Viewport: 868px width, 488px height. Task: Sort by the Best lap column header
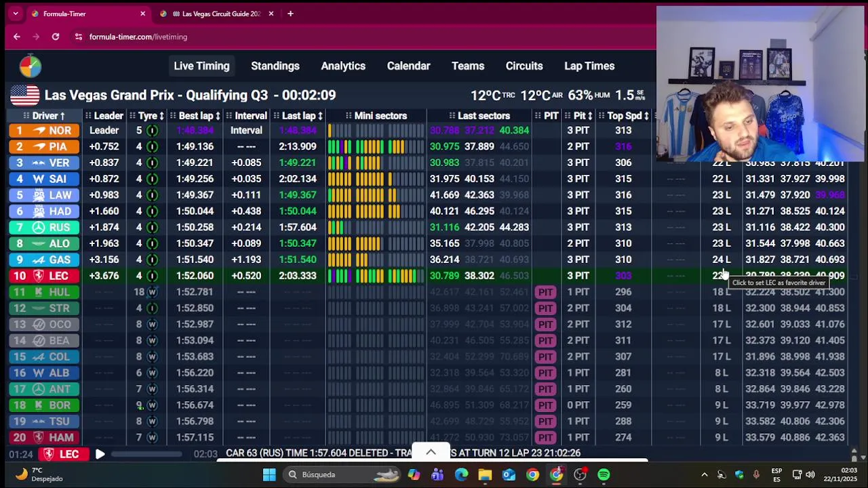[195, 116]
